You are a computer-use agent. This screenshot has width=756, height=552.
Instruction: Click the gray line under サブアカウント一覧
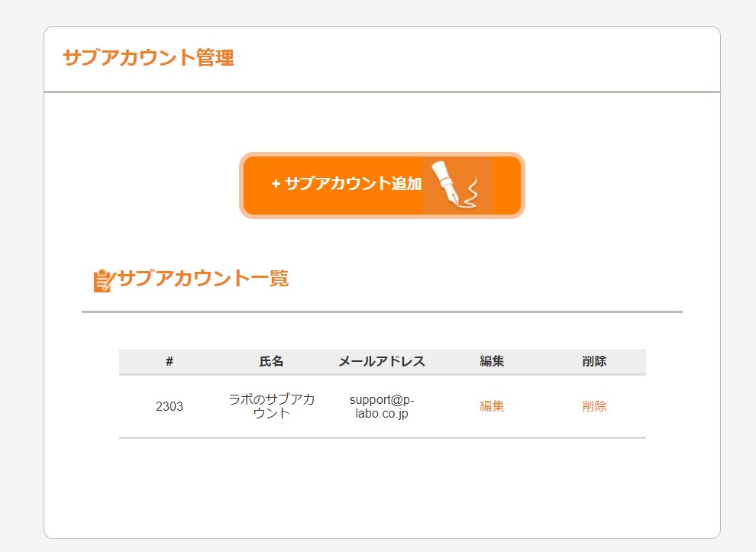pyautogui.click(x=382, y=312)
